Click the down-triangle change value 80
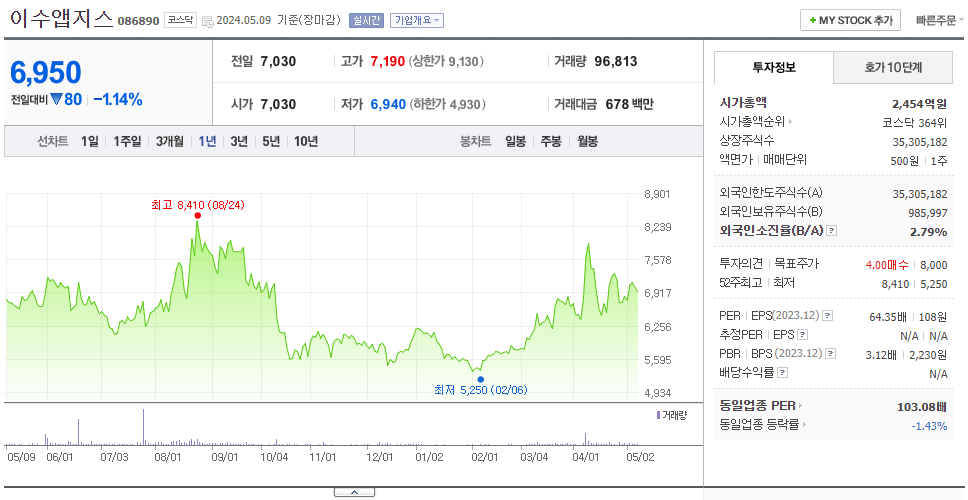Screen dimensions: 968x500 [x=67, y=99]
